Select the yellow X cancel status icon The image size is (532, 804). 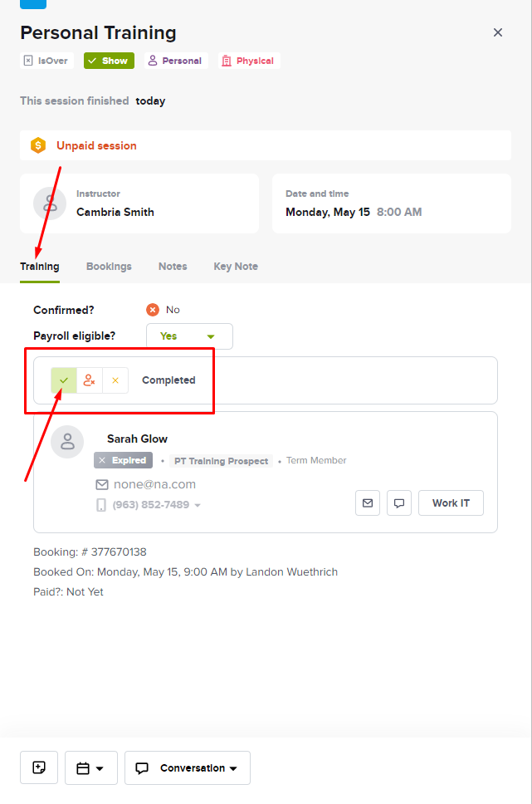click(115, 380)
